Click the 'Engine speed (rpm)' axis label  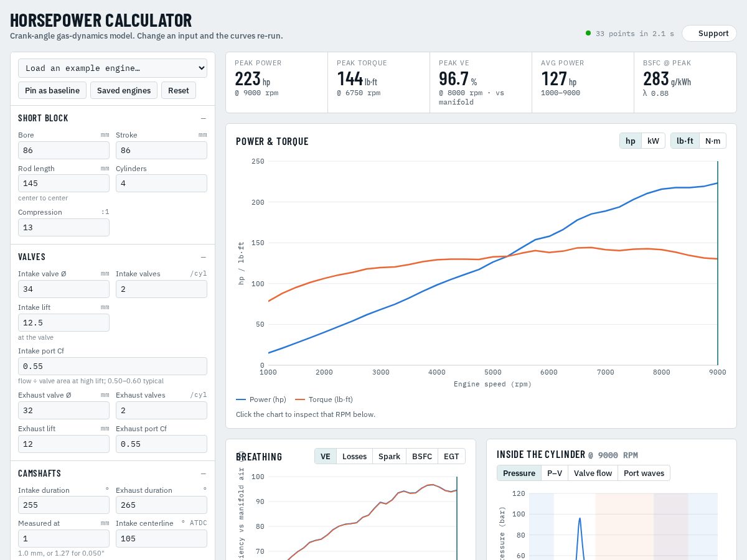pos(492,384)
